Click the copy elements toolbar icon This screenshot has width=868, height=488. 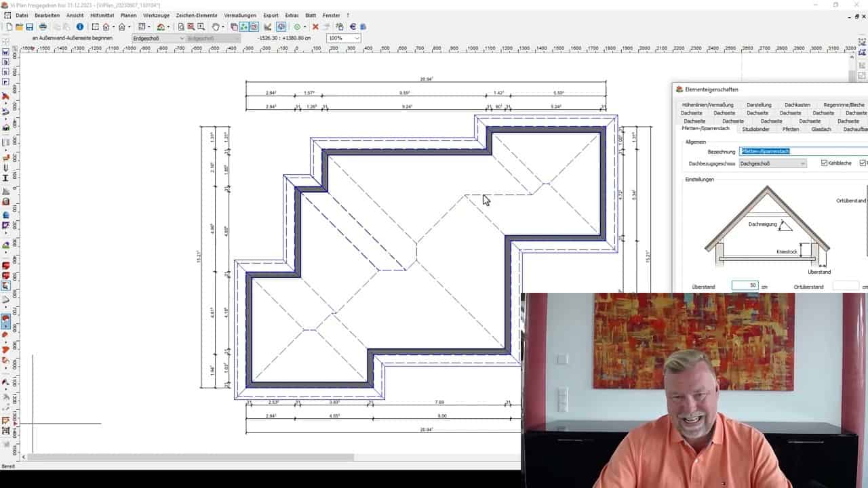234,27
